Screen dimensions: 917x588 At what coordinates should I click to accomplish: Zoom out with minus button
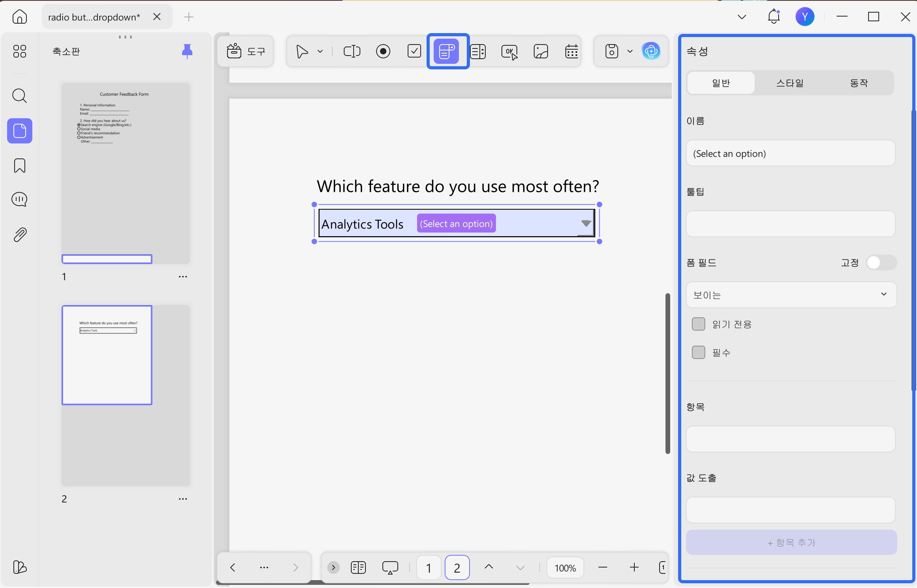click(603, 568)
